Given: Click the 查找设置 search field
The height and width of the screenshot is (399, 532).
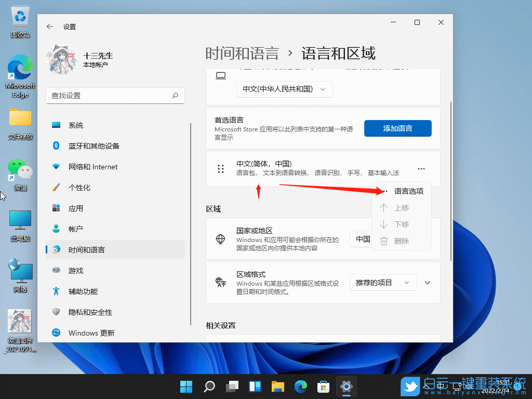Looking at the screenshot, I should [x=115, y=96].
